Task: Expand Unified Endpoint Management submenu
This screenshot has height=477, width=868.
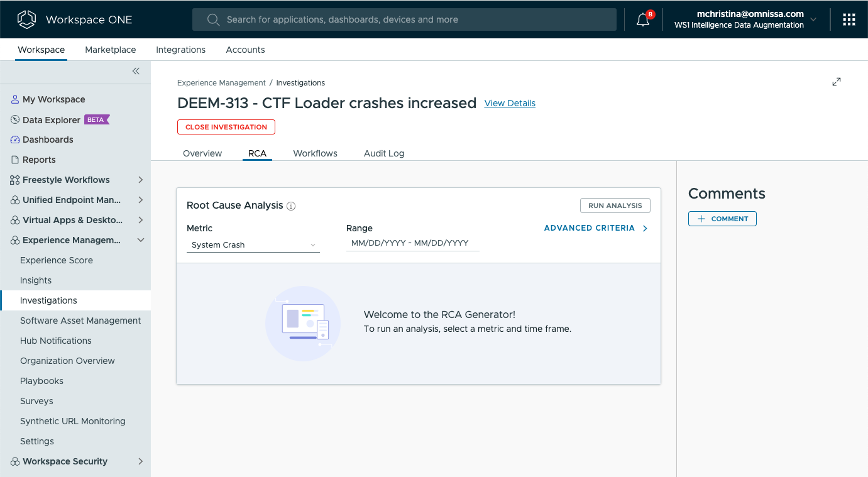Action: pos(141,200)
